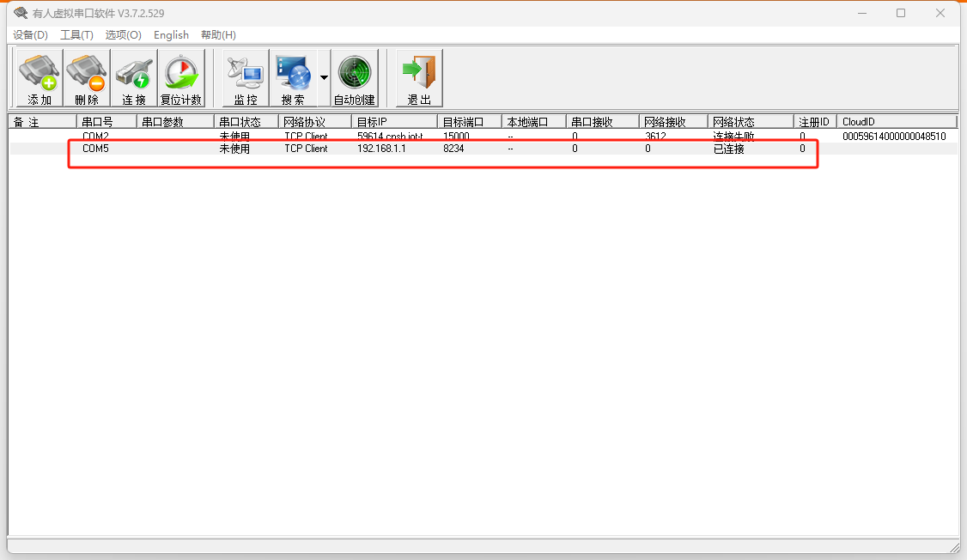
Task: Click the 192.168.1.1 target IP cell
Action: [x=382, y=149]
